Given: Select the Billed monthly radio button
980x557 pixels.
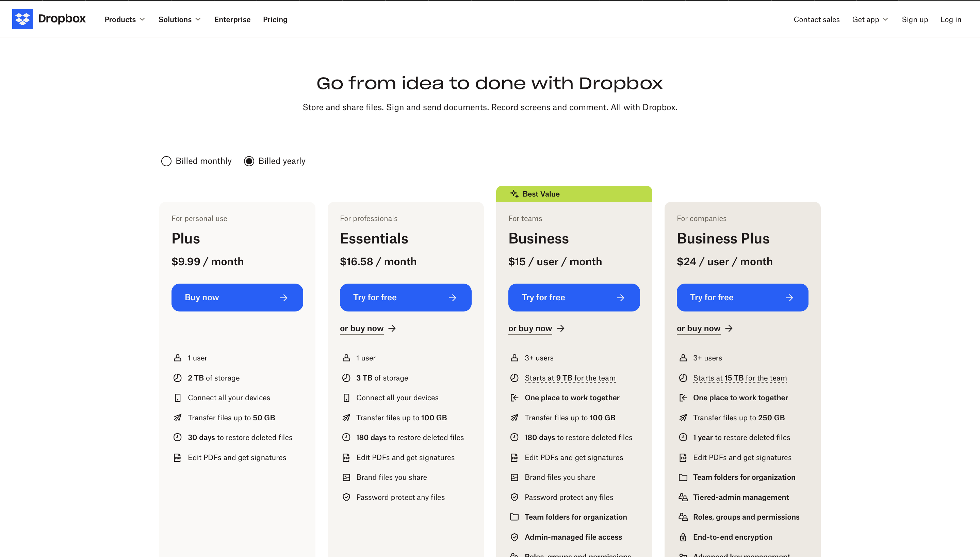Looking at the screenshot, I should [x=166, y=161].
